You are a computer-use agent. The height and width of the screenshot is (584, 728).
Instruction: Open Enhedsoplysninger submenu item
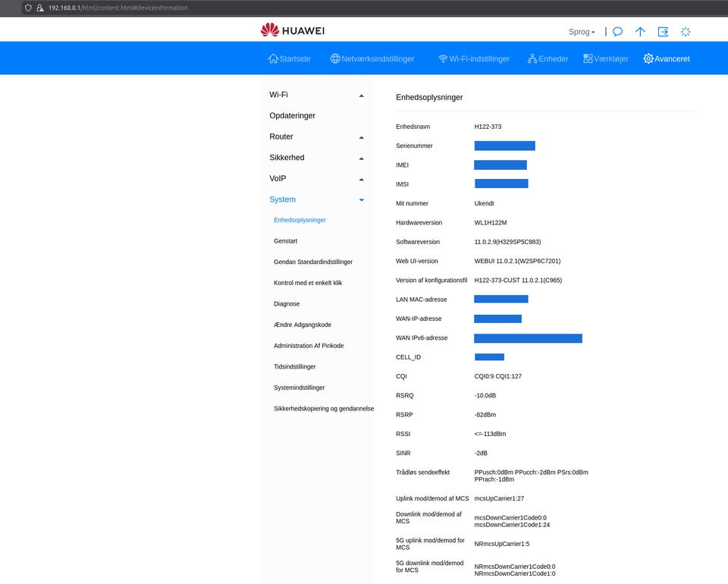(300, 220)
